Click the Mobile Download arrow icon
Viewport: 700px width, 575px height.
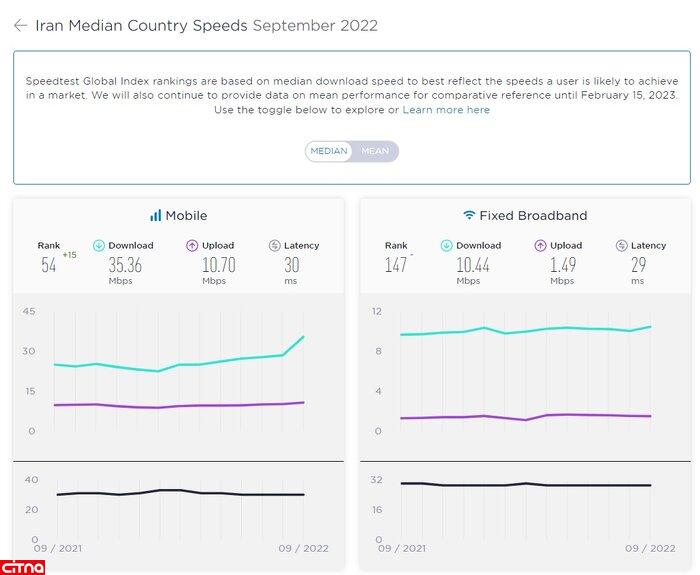point(99,245)
